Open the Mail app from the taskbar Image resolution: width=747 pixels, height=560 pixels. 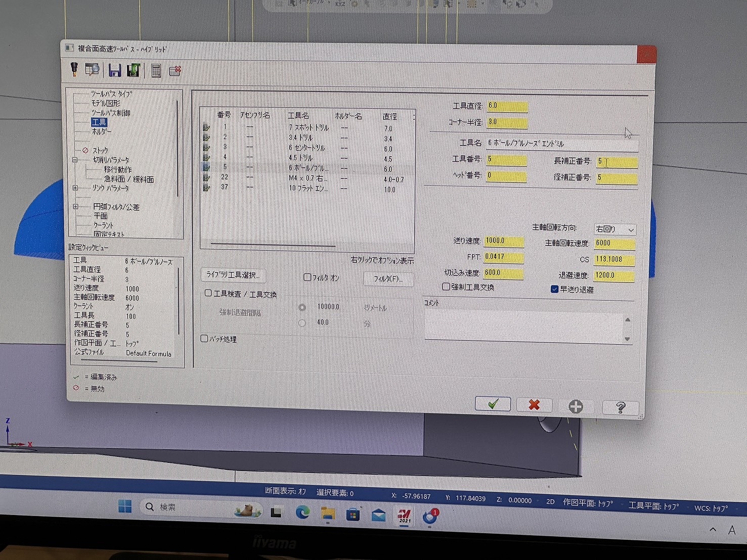(378, 516)
